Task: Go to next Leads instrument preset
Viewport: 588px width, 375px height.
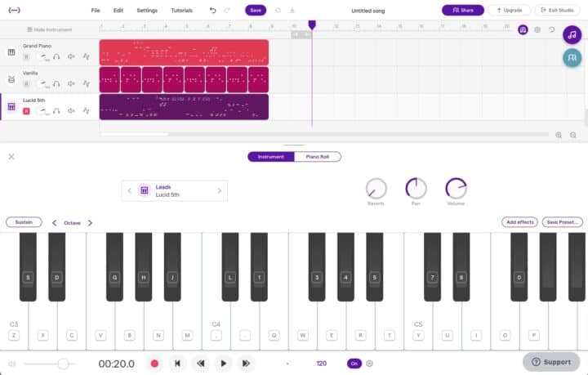Action: (x=219, y=190)
